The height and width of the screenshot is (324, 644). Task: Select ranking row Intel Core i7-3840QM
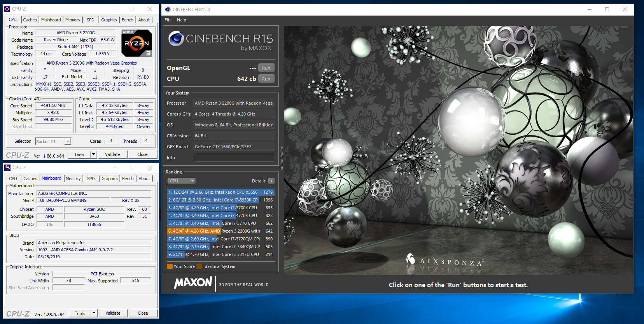[x=220, y=247]
